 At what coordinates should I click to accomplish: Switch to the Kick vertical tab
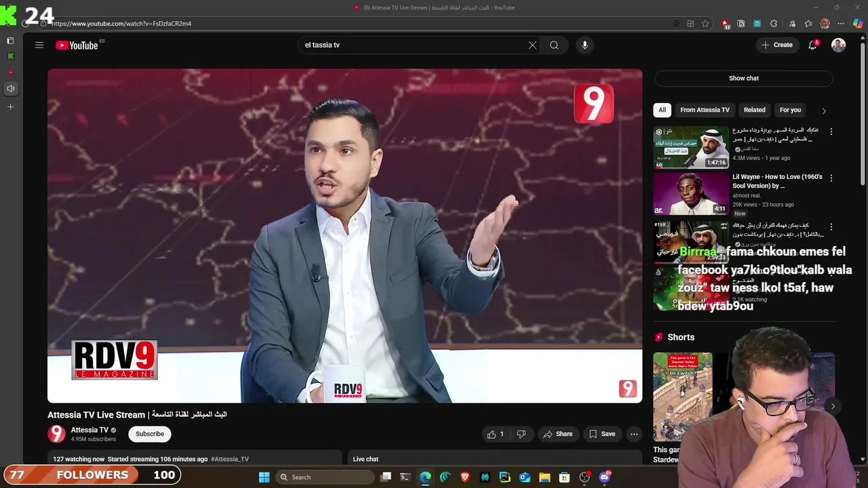pos(10,56)
